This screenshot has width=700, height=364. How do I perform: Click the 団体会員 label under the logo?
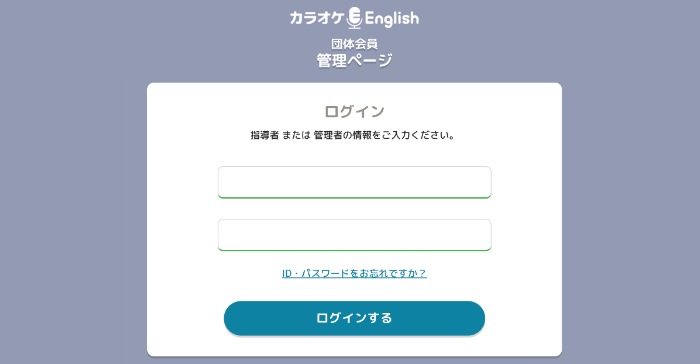(354, 44)
